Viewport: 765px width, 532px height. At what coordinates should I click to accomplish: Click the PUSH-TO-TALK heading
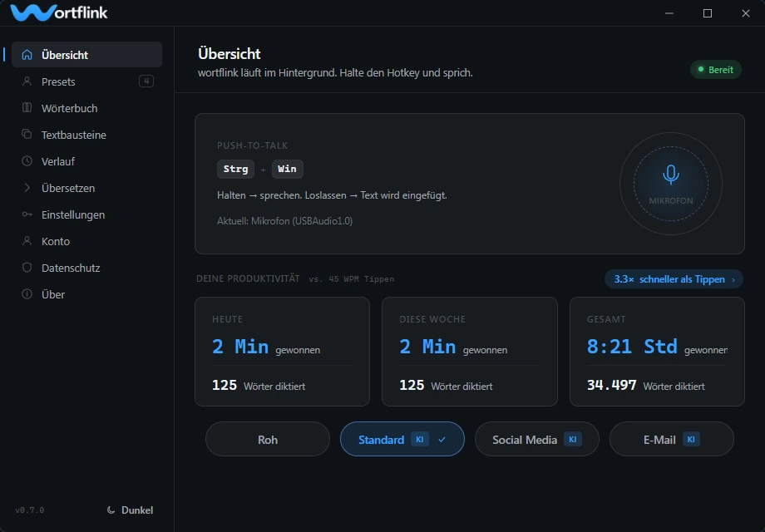click(252, 145)
